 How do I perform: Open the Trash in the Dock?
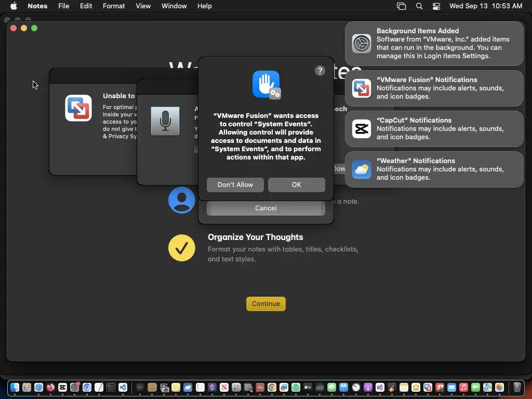pyautogui.click(x=517, y=387)
